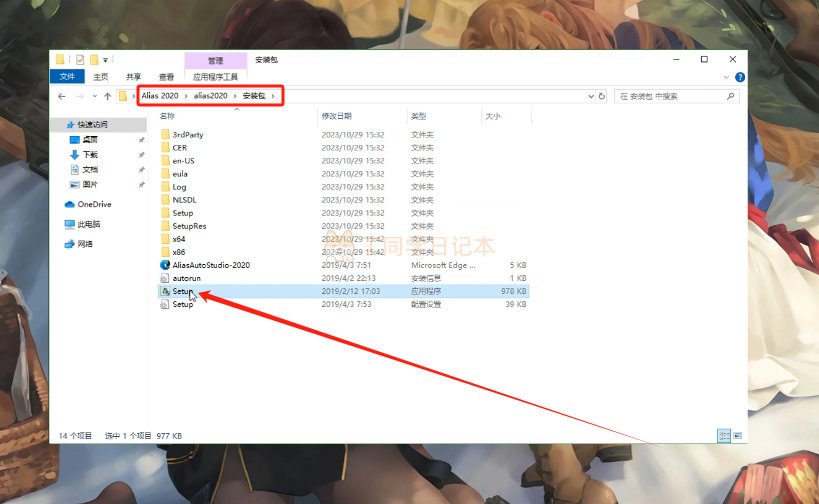Open the 应用程序工具 ribbon tab
Screen dimensions: 819x504
215,77
